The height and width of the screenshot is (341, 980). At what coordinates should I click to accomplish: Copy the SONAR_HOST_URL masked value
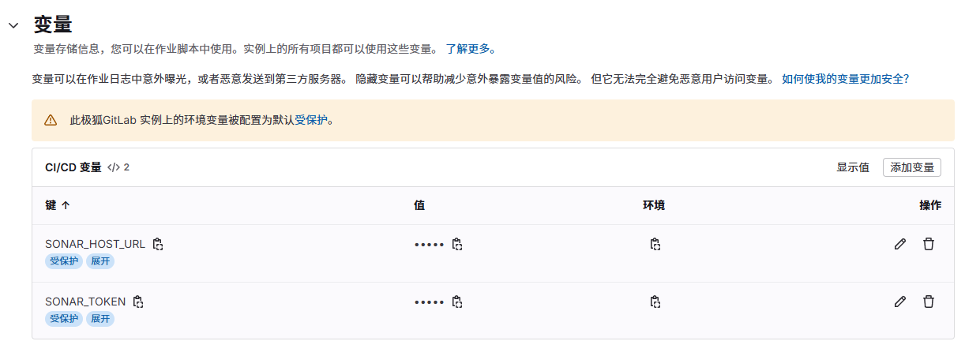(456, 244)
